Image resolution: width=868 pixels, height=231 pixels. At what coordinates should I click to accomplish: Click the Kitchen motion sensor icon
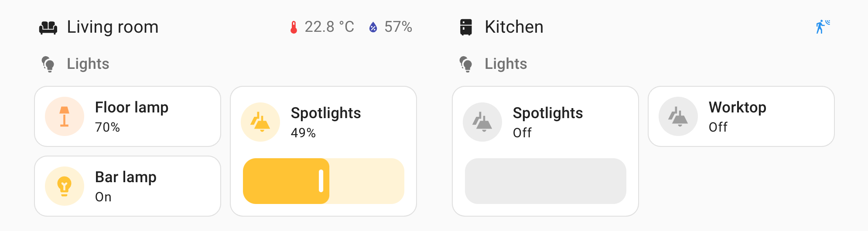pos(822,27)
